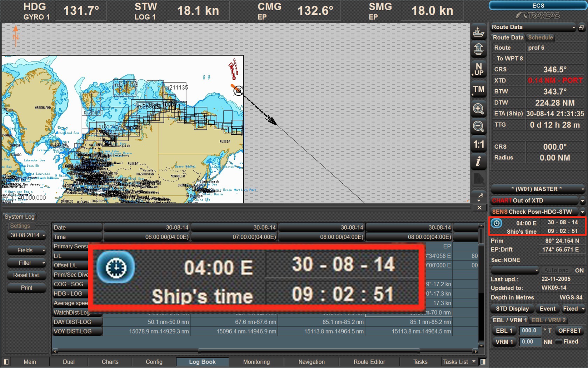Click the detach panel icon beside Route Data
The width and height of the screenshot is (588, 368).
(581, 28)
